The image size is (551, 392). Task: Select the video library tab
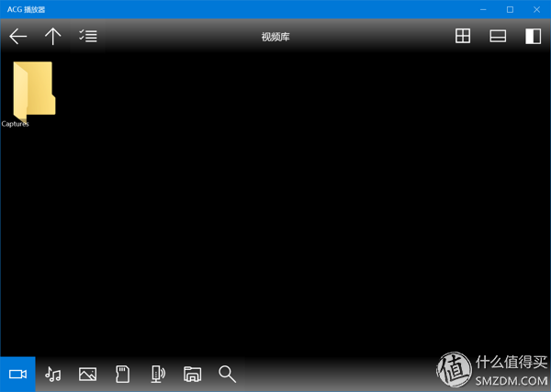[17, 374]
